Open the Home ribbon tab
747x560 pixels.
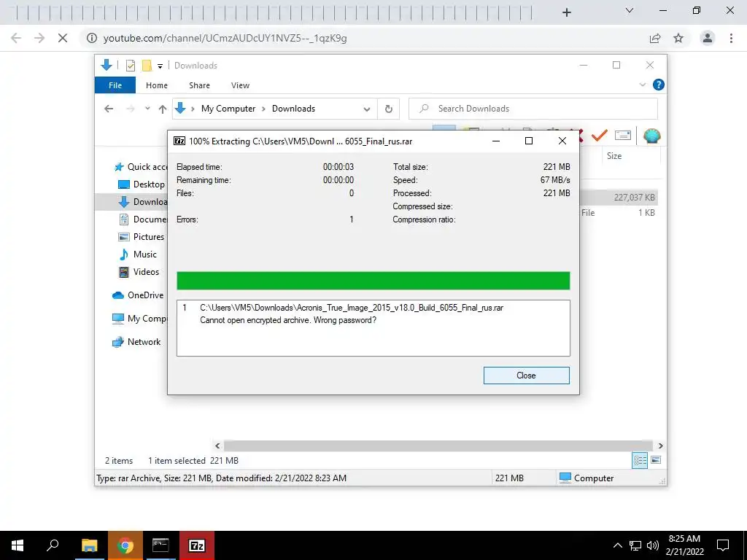click(157, 85)
